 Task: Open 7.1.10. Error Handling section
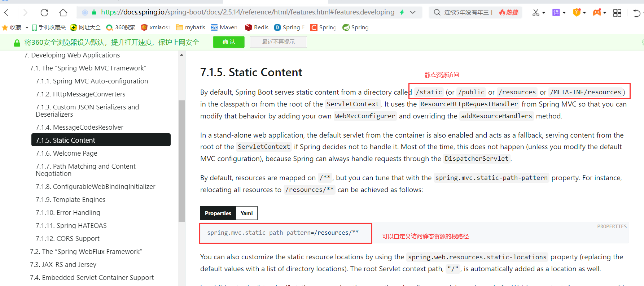click(x=68, y=213)
